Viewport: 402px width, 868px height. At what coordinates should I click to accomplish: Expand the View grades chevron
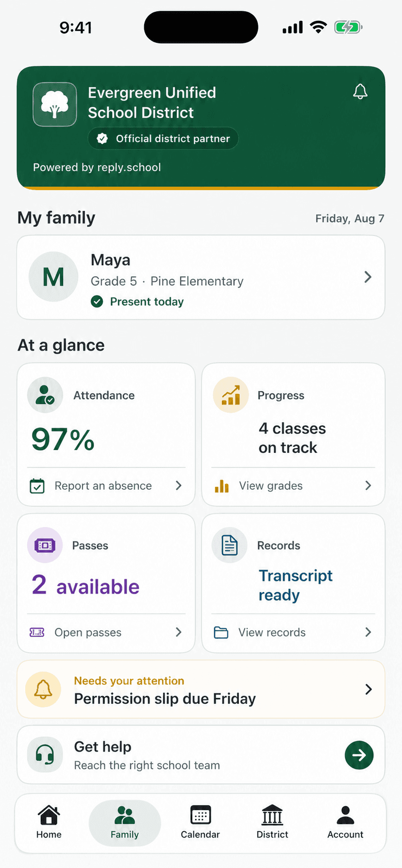click(x=368, y=485)
